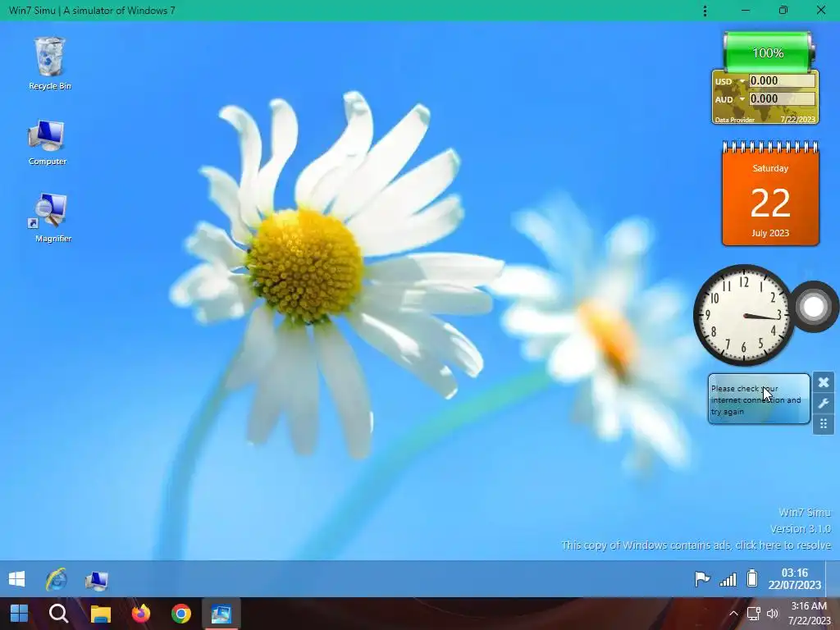The height and width of the screenshot is (630, 840).
Task: Open host taskbar Search magnifier
Action: pos(59,614)
